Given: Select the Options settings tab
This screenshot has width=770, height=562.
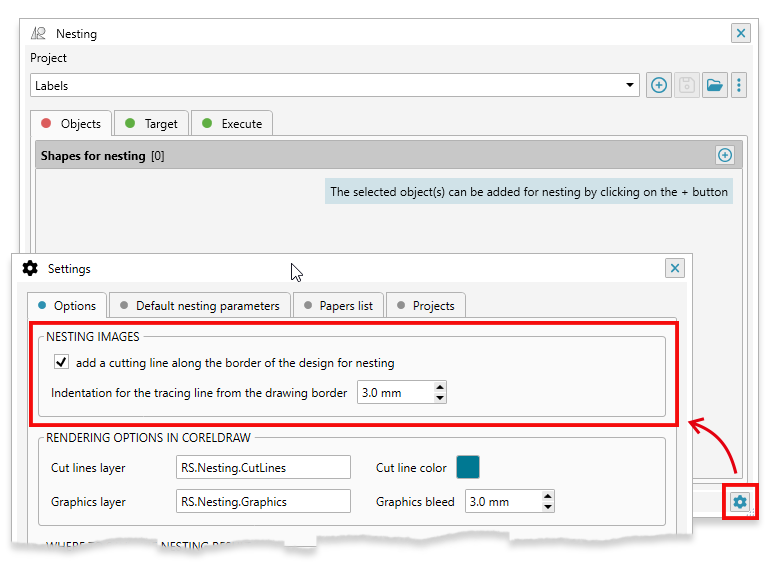Looking at the screenshot, I should point(67,306).
